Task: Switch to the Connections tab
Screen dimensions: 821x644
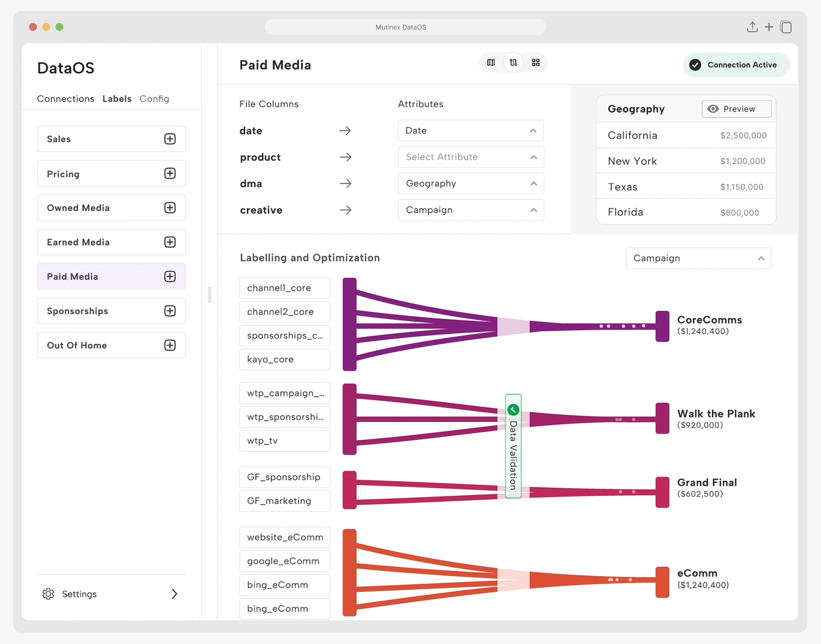Action: 65,99
